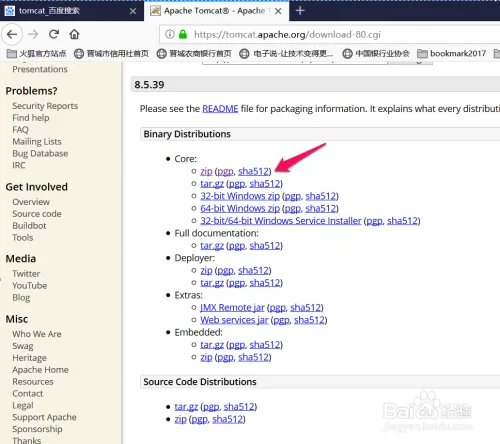Viewport: 500px width, 444px height.
Task: Open the bookmark2017 folder
Action: [452, 53]
